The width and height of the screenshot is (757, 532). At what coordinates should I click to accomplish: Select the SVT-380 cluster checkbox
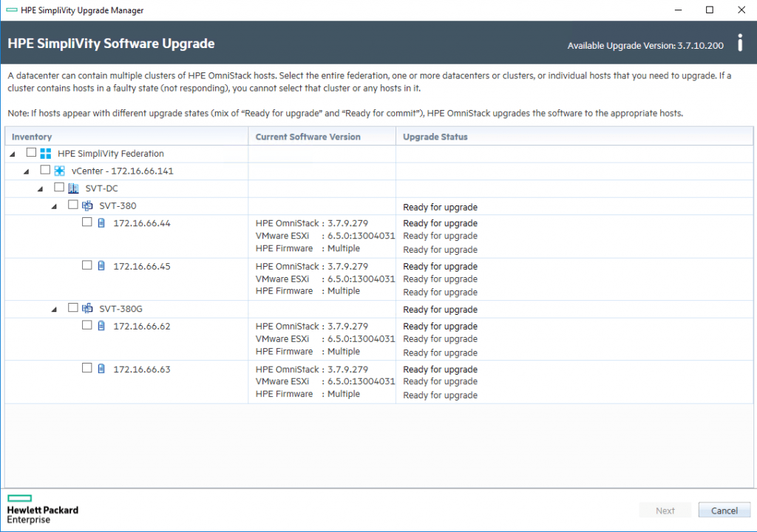tap(73, 205)
